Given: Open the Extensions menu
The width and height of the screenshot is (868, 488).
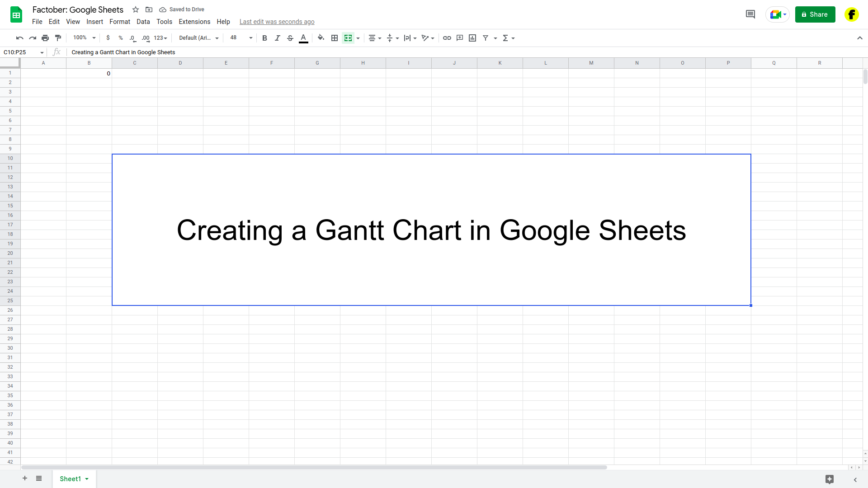Looking at the screenshot, I should click(x=194, y=22).
